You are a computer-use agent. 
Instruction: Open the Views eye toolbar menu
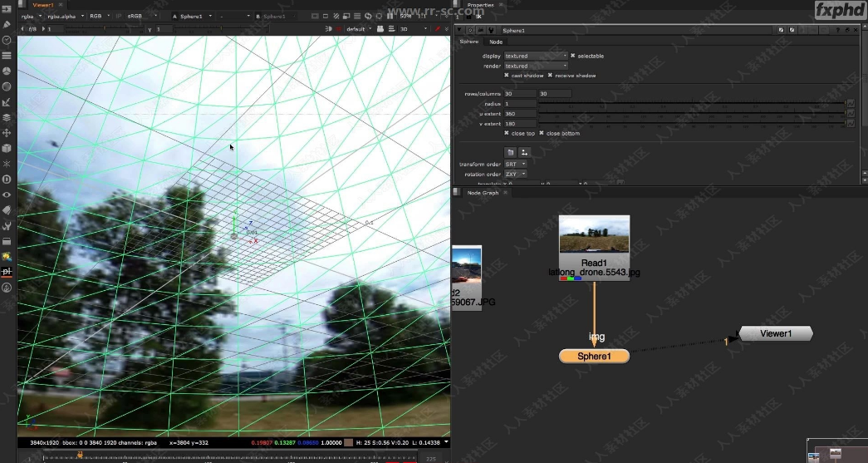pos(7,195)
